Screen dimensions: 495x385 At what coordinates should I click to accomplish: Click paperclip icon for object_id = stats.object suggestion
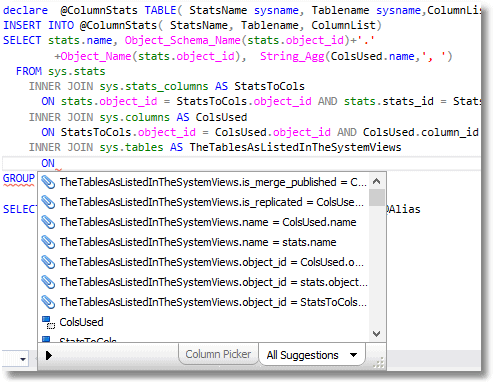pos(48,282)
